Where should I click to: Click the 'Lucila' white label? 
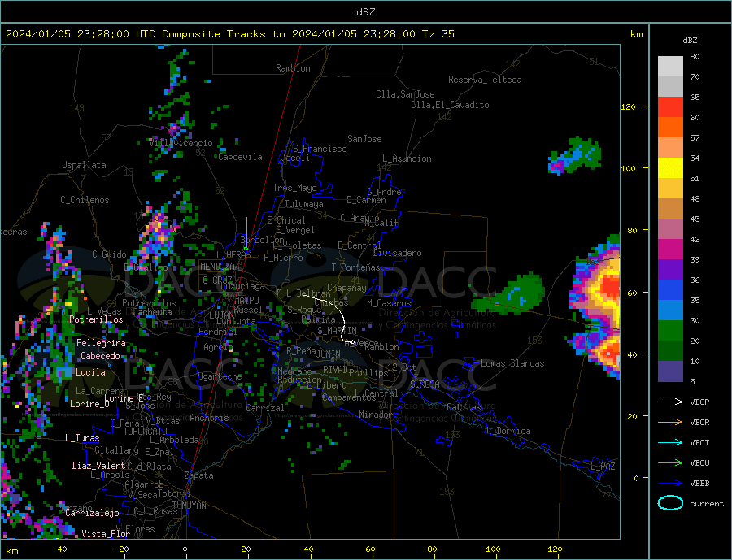tap(90, 372)
